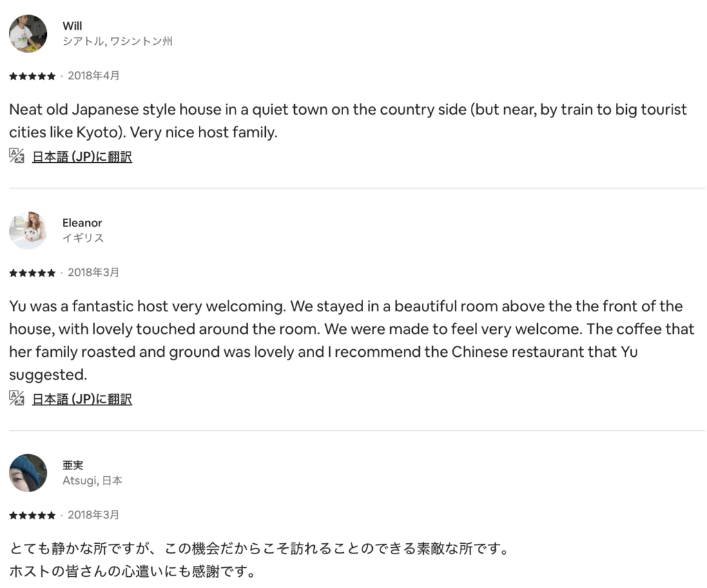Image resolution: width=707 pixels, height=588 pixels.
Task: Click reviewer name Eleanor
Action: [82, 223]
